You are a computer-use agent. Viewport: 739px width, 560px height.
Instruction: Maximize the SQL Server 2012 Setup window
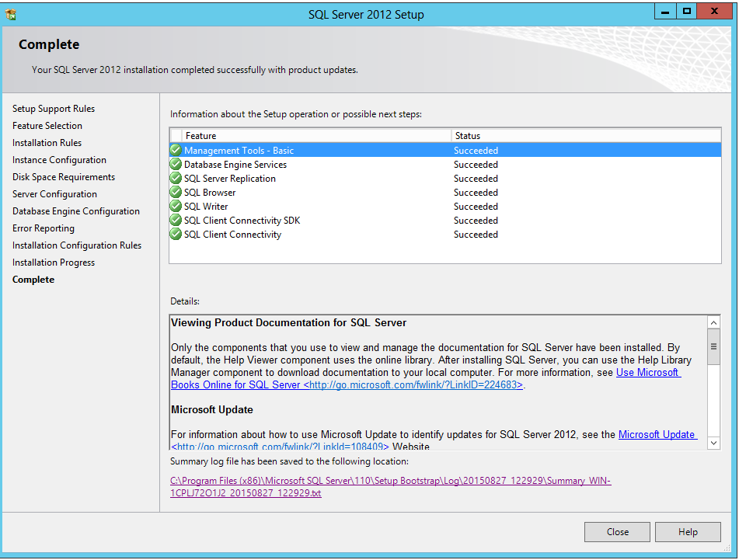click(x=686, y=12)
